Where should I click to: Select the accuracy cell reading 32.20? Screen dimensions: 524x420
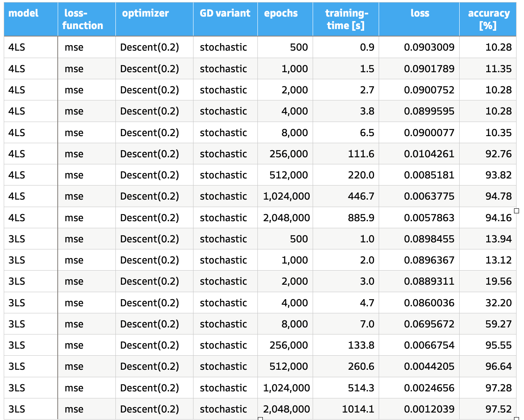(498, 303)
